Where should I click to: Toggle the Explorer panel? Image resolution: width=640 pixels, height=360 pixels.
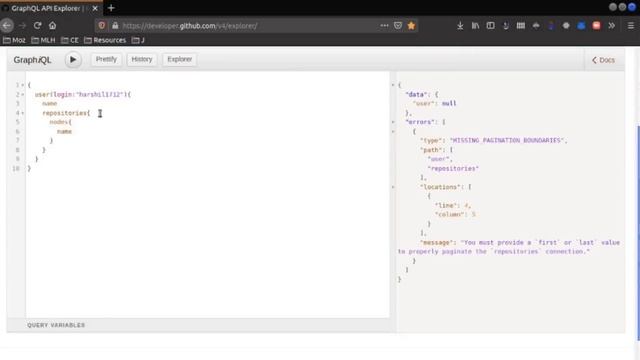pyautogui.click(x=180, y=60)
